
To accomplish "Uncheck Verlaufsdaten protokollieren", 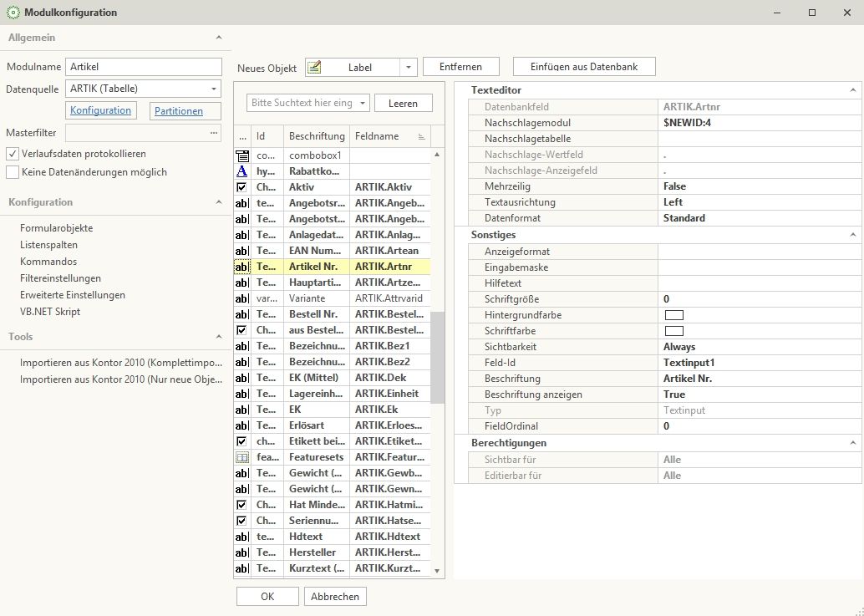I will [x=13, y=154].
